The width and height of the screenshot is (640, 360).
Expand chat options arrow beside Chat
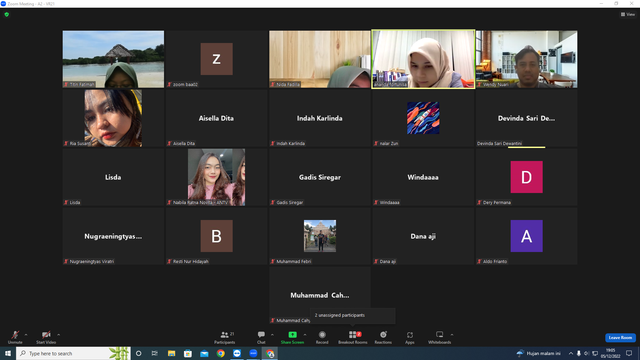pyautogui.click(x=272, y=335)
